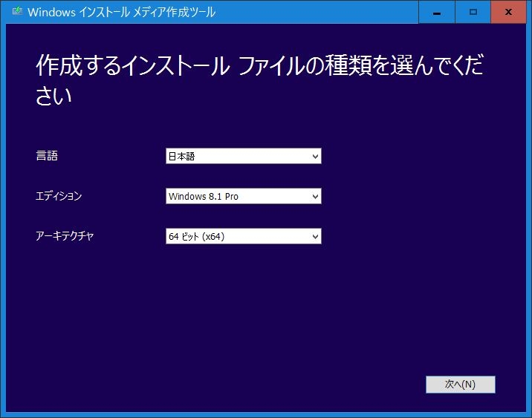The height and width of the screenshot is (418, 532).
Task: Close the media creation tool window
Action: [508, 12]
